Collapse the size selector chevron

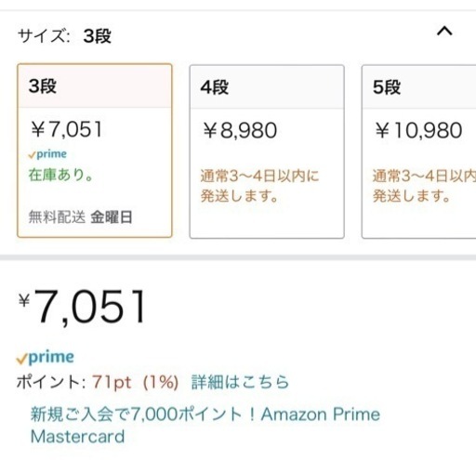point(444,32)
